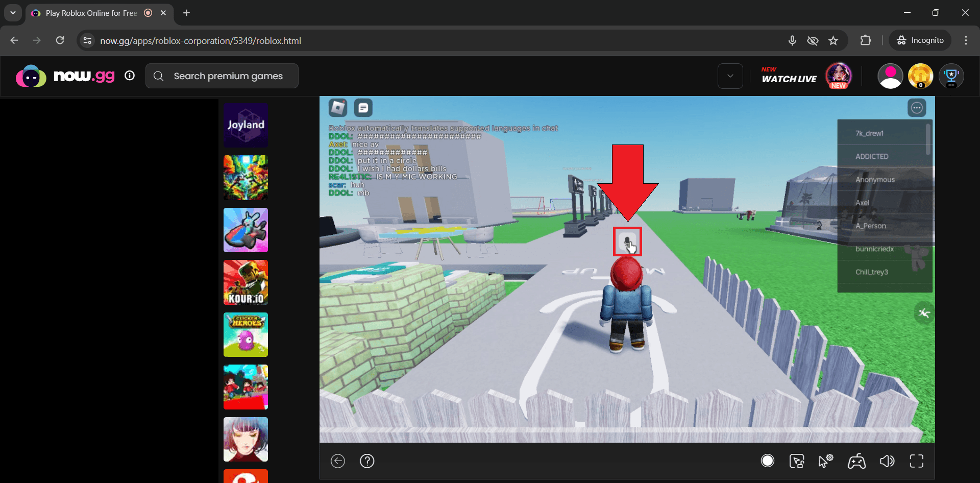Viewport: 980px width, 483px height.
Task: View site information icon in address bar
Action: tap(88, 40)
